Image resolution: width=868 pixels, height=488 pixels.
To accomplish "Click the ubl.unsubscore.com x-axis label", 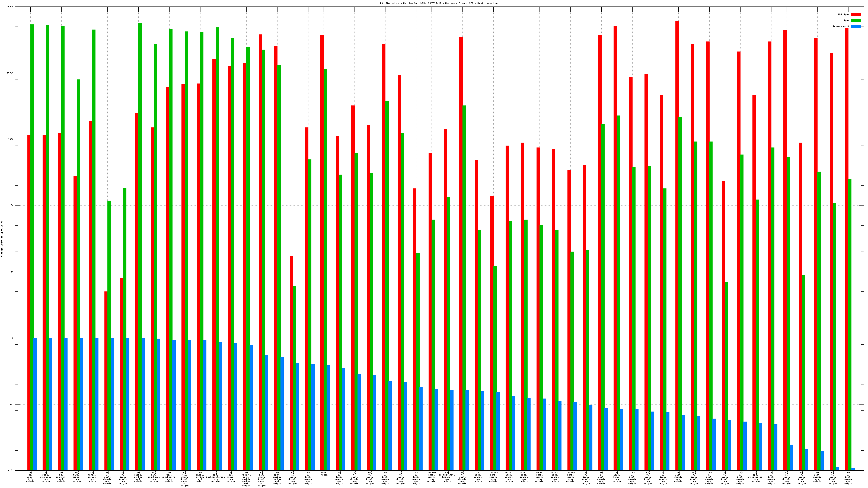I will [x=169, y=477].
